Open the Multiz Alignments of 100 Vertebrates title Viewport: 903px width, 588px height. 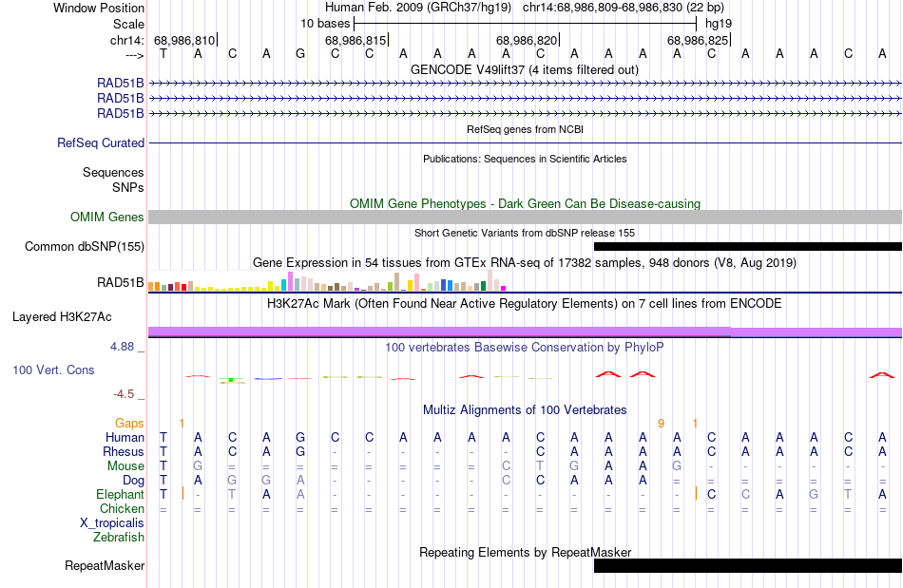coord(525,410)
